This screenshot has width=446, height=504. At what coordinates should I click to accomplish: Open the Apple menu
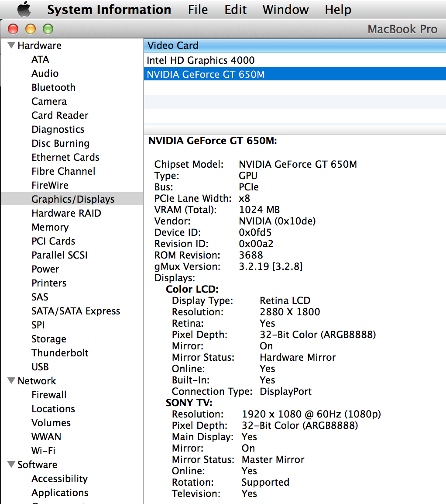tap(24, 9)
